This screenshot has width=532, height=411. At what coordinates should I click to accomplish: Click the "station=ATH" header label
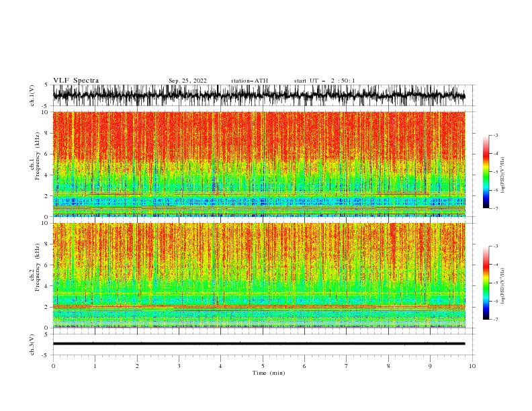tap(249, 81)
